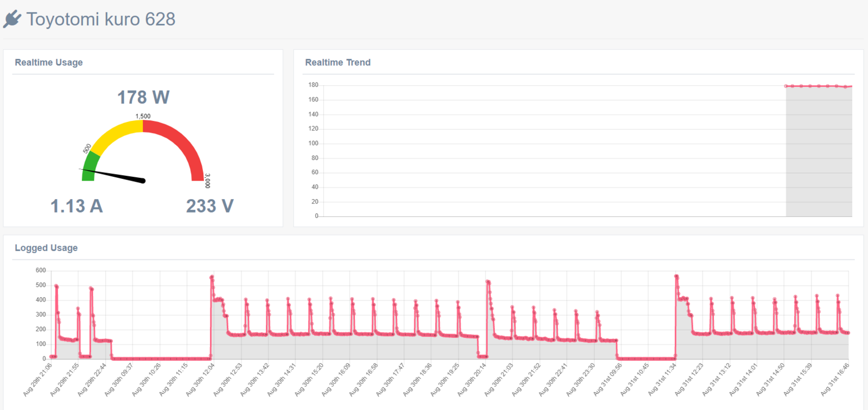Click the 'Aug 30th 20:14' time label
868x410 pixels.
pyautogui.click(x=472, y=380)
